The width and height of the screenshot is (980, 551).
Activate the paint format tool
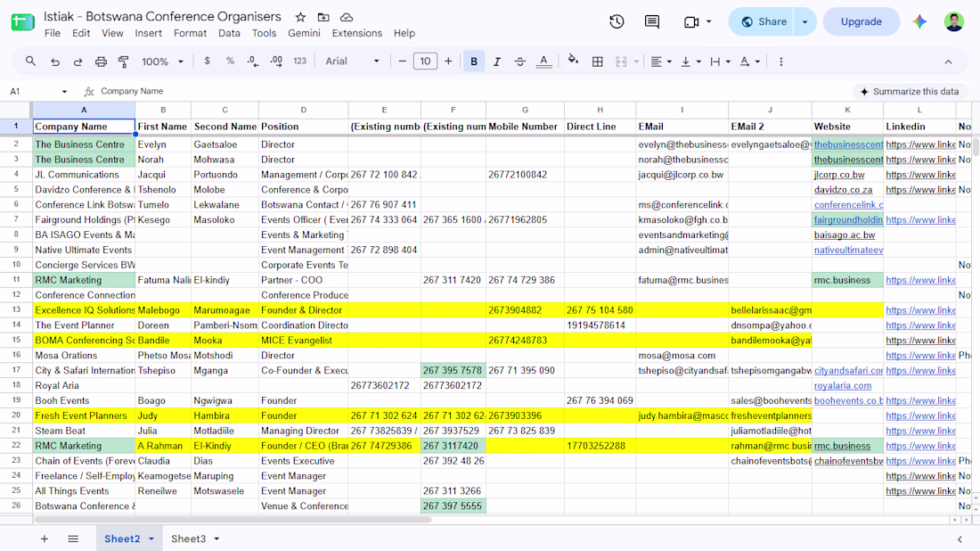tap(124, 62)
